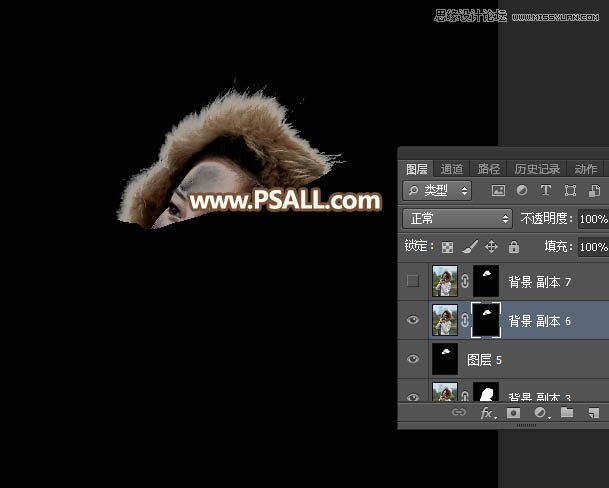Click the 填充 fill label
609x488 pixels.
pos(559,246)
